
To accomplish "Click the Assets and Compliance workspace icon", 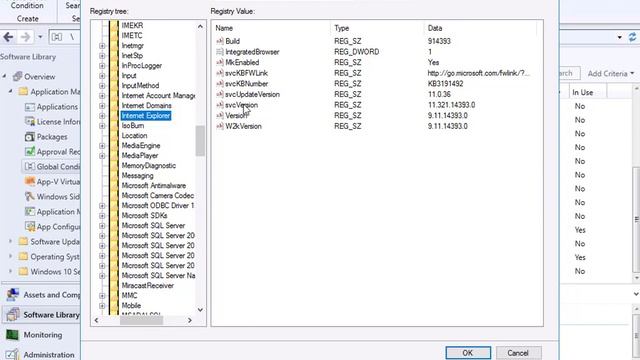I will [12, 294].
